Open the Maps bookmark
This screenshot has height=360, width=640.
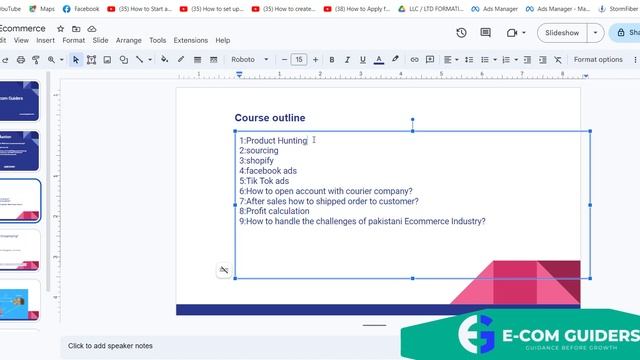pyautogui.click(x=42, y=9)
